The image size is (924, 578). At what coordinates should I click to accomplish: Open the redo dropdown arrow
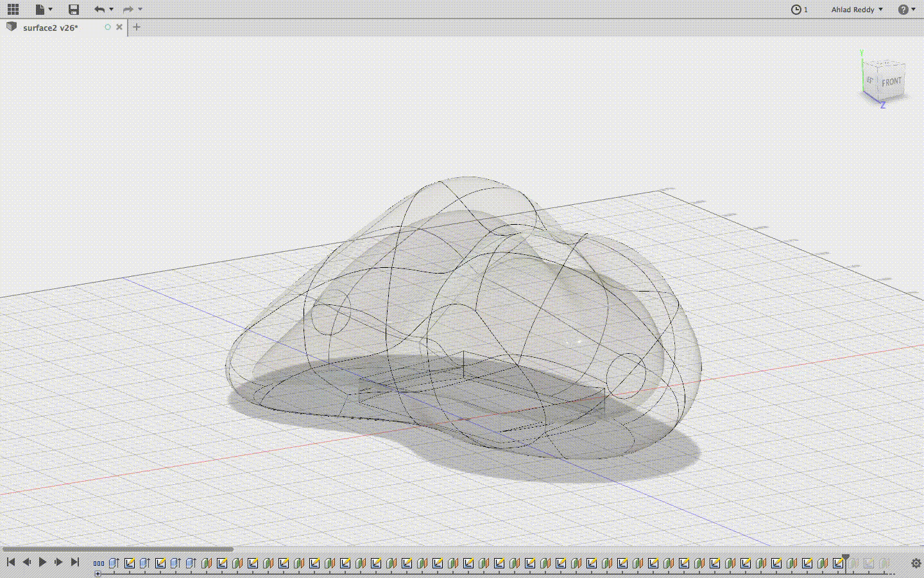[x=139, y=9]
